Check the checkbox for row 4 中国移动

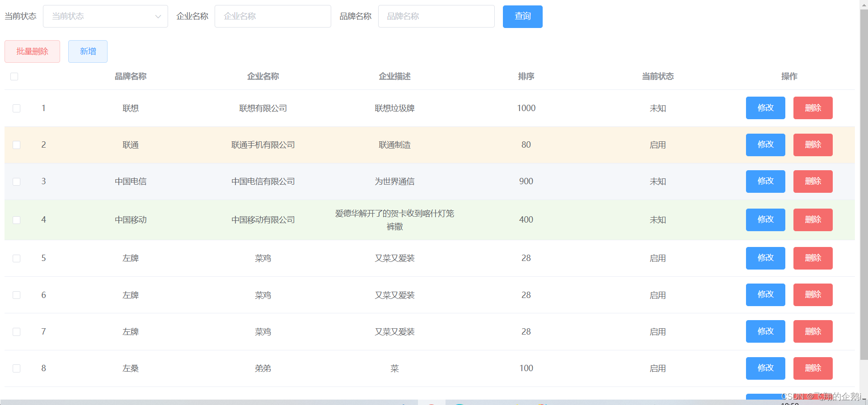(x=17, y=220)
